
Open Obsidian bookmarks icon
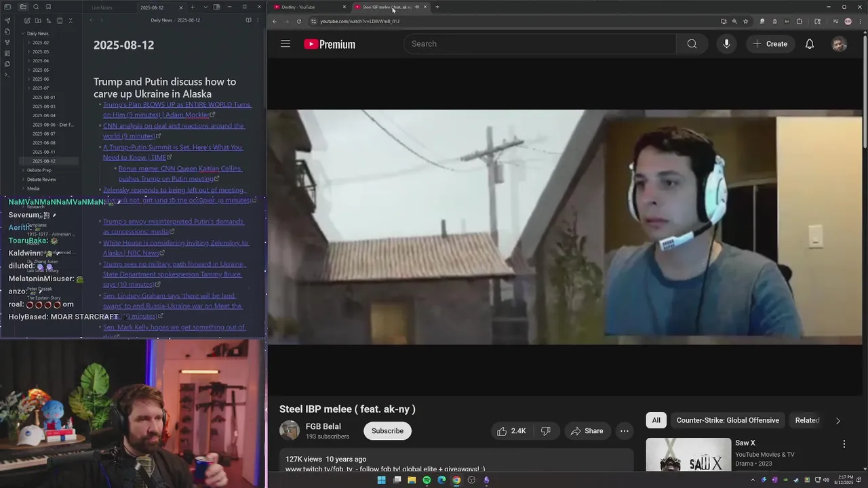click(48, 7)
